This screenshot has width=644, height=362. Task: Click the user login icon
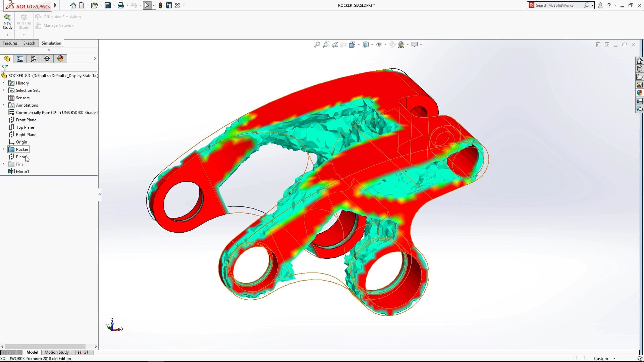point(600,5)
